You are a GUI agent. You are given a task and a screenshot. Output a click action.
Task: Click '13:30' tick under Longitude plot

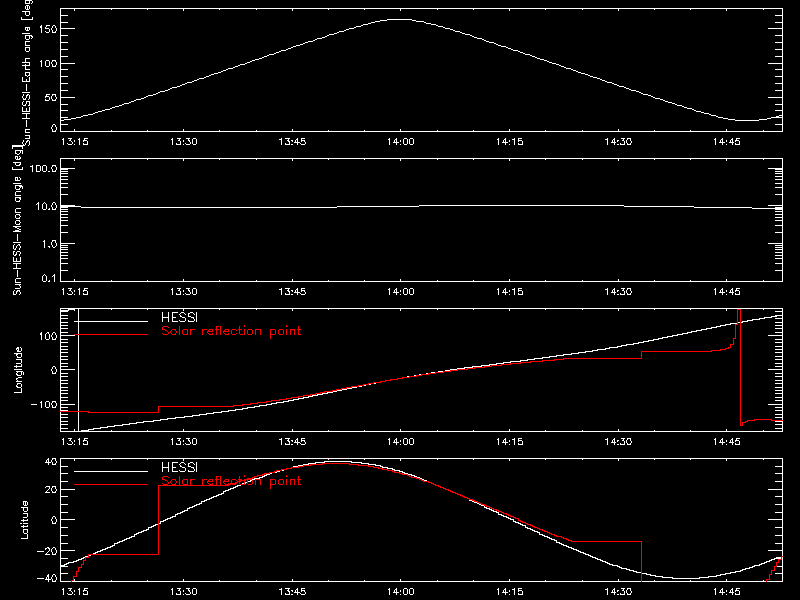pyautogui.click(x=184, y=442)
